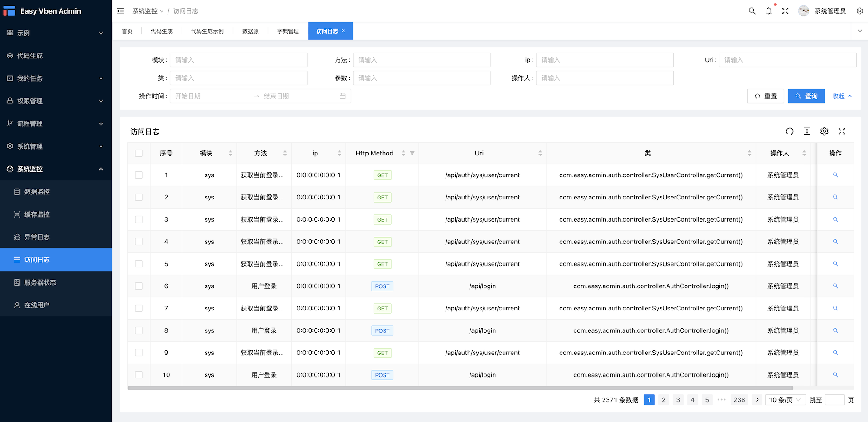Screen dimensions: 868x422
Task: Sort by the Uri column sorter
Action: (540, 153)
